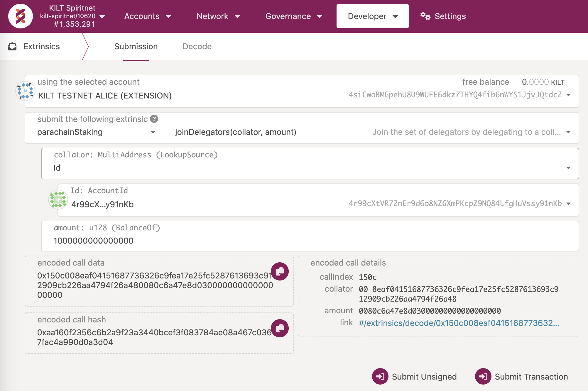Click Submit Transaction button
This screenshot has height=391, width=588.
pyautogui.click(x=522, y=376)
